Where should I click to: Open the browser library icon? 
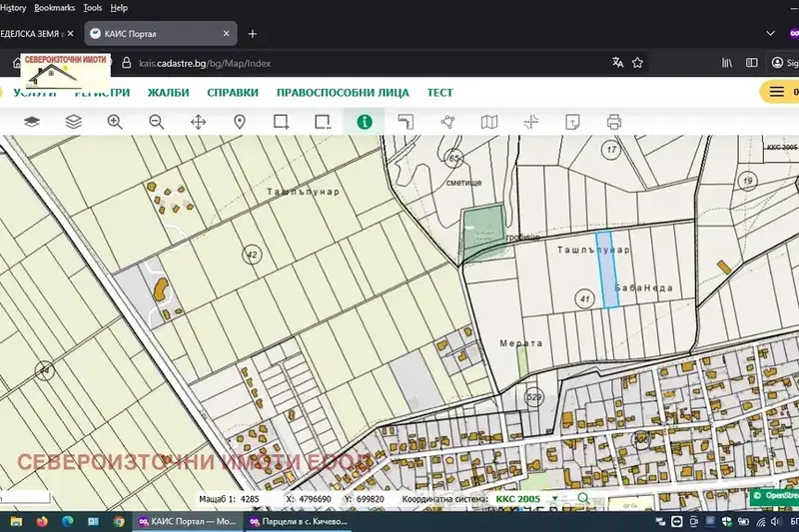coord(727,63)
